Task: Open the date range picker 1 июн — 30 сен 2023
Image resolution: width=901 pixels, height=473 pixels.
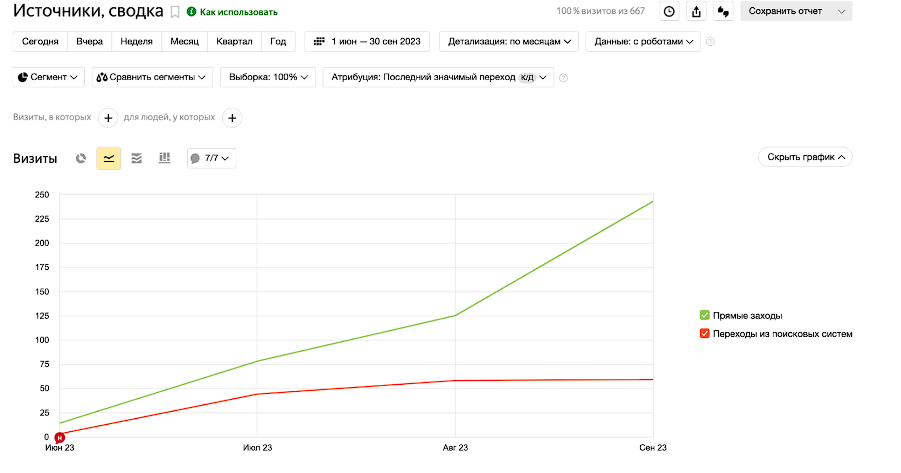Action: [x=368, y=42]
